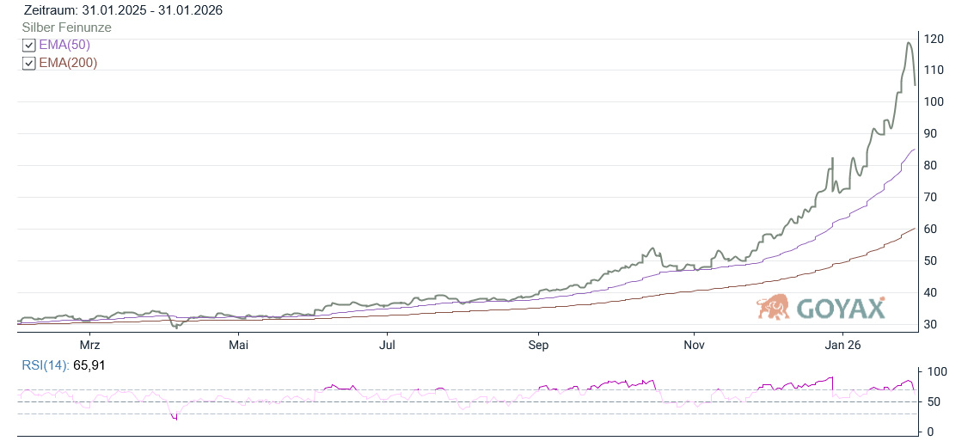Click the RSI value 65,91
This screenshot has width=980, height=441.
[x=88, y=366]
